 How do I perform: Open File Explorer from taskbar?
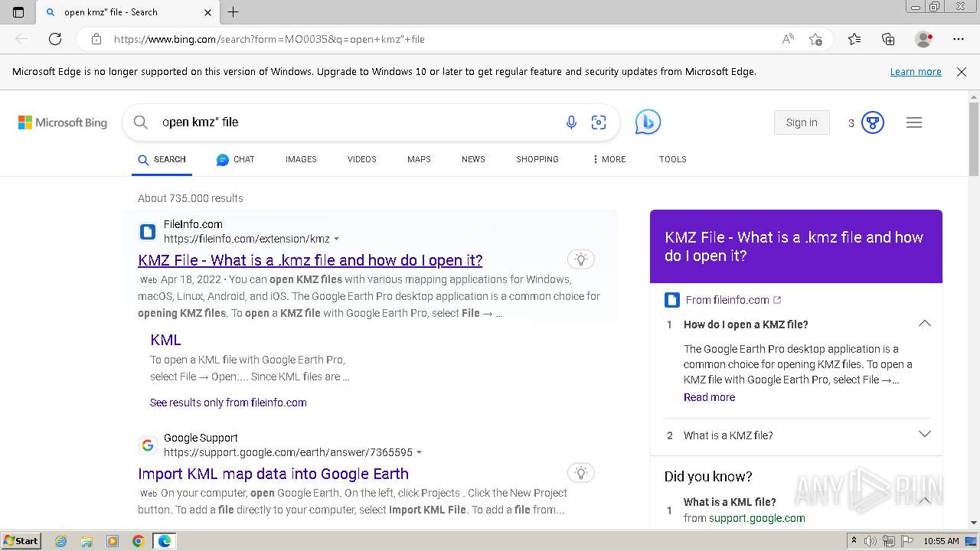point(87,541)
